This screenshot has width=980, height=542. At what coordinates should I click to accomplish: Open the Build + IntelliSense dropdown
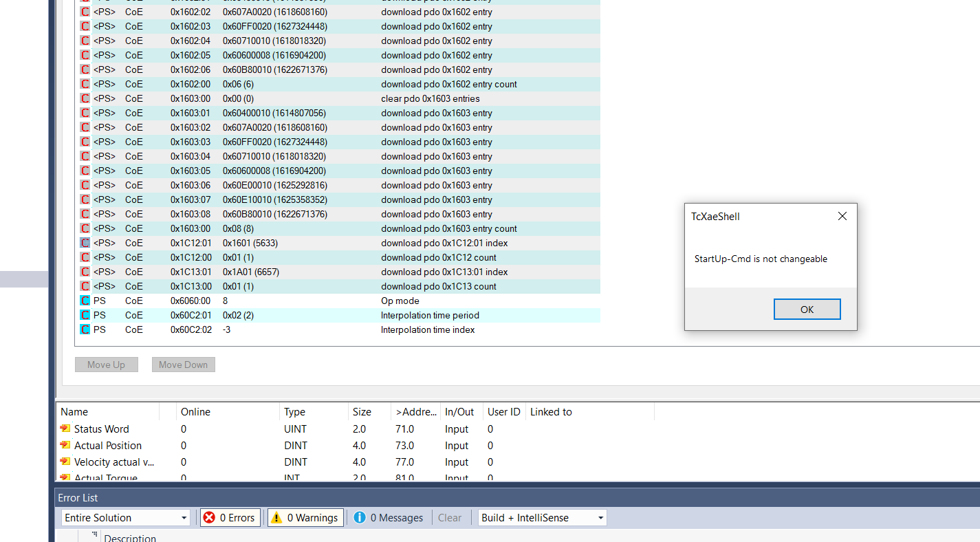point(542,518)
